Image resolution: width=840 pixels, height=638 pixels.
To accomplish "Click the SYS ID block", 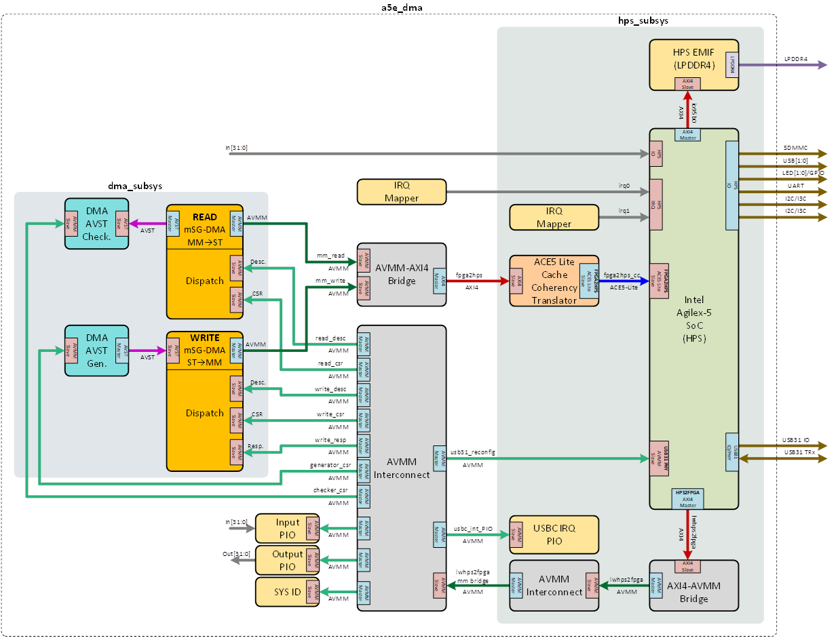I will [287, 592].
